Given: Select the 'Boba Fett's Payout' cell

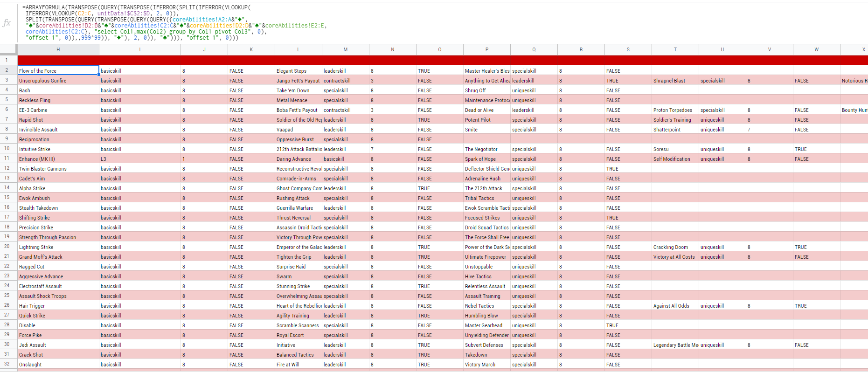Looking at the screenshot, I should [299, 110].
